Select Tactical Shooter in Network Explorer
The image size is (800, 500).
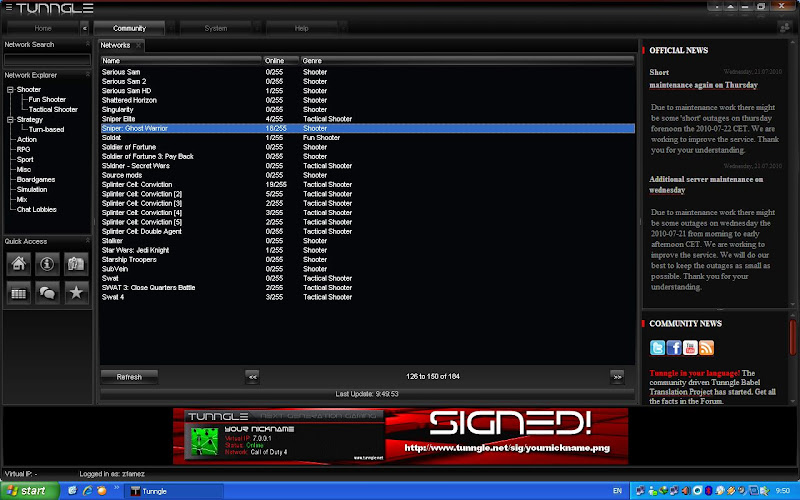[x=53, y=110]
